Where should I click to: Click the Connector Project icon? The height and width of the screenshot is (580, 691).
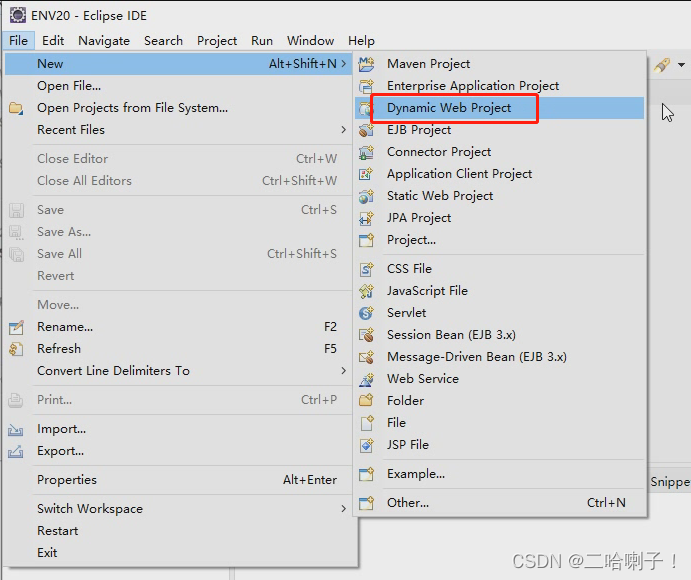[366, 152]
